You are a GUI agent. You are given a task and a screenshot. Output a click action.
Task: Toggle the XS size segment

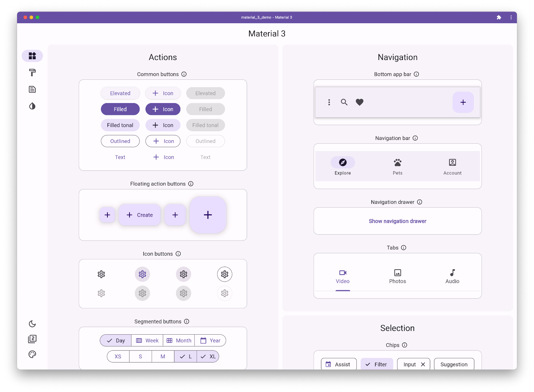coord(118,356)
